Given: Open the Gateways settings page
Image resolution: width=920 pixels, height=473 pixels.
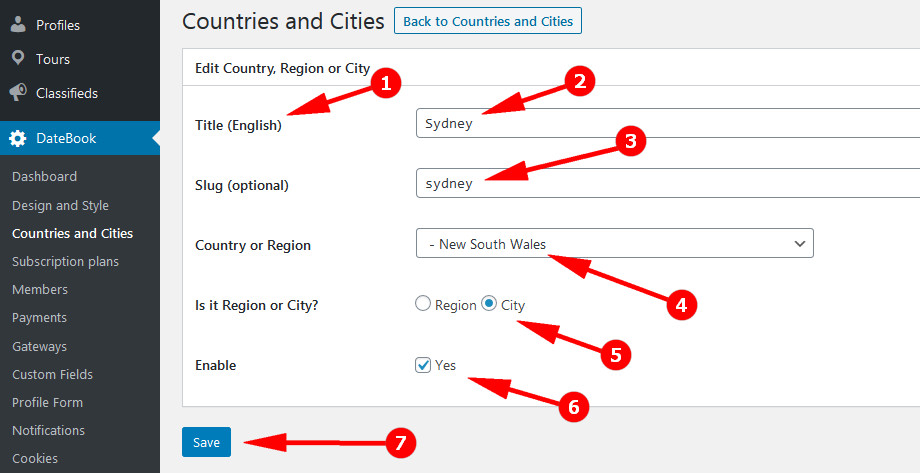Looking at the screenshot, I should (39, 346).
